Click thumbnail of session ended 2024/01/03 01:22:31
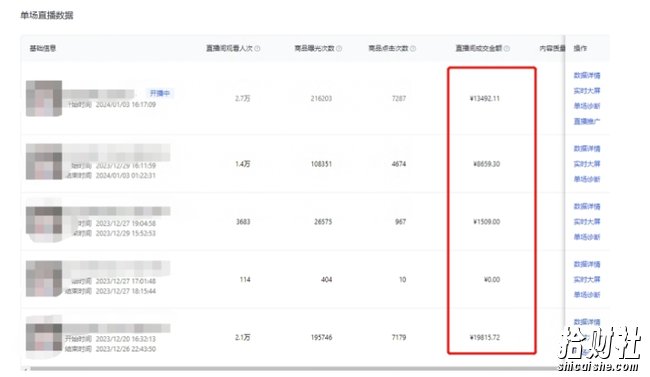 [44, 162]
